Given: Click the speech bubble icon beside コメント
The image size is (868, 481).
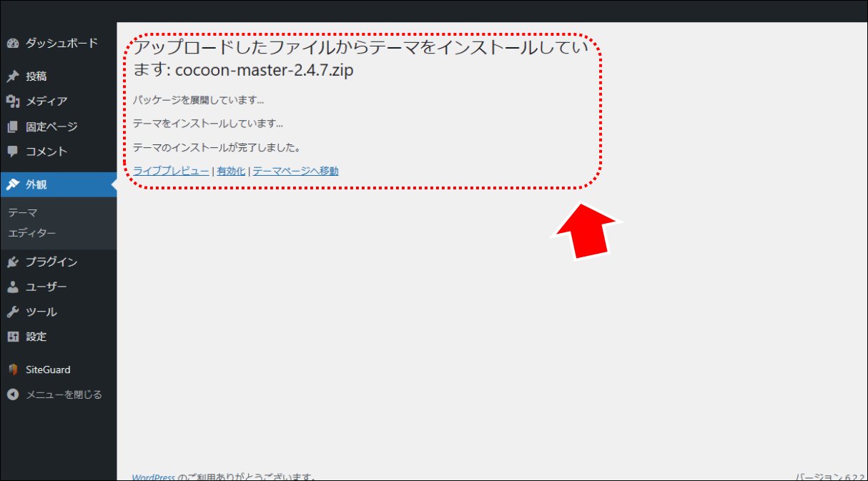Looking at the screenshot, I should (12, 152).
